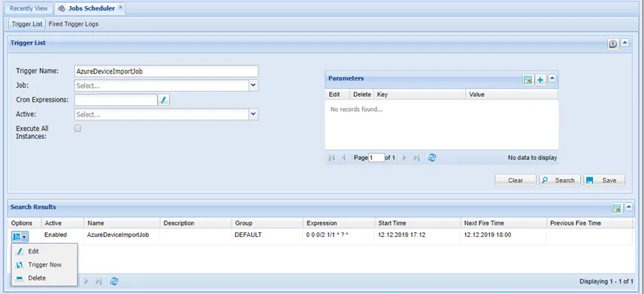This screenshot has width=644, height=294.
Task: Collapse the Parameters panel
Action: click(x=552, y=78)
